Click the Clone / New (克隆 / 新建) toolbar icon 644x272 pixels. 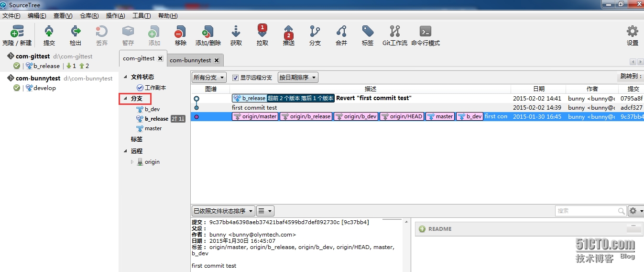tap(17, 32)
